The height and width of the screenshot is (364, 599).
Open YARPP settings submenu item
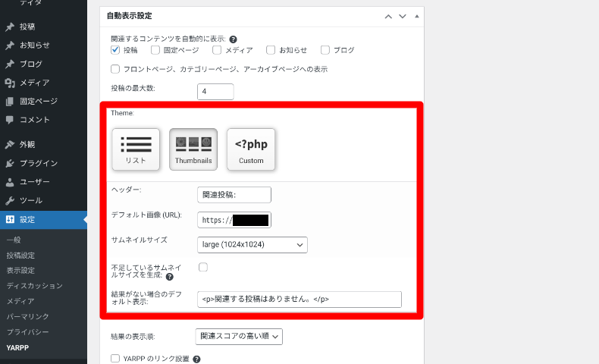[x=17, y=347]
